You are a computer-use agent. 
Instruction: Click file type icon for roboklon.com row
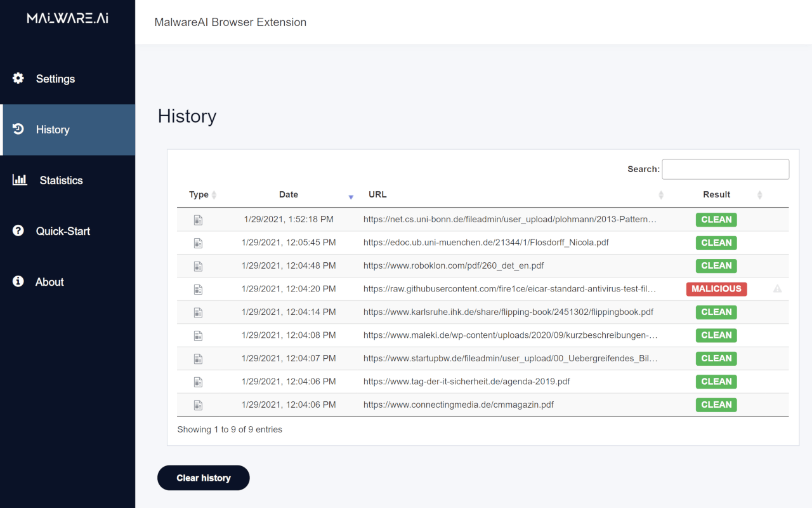point(198,266)
